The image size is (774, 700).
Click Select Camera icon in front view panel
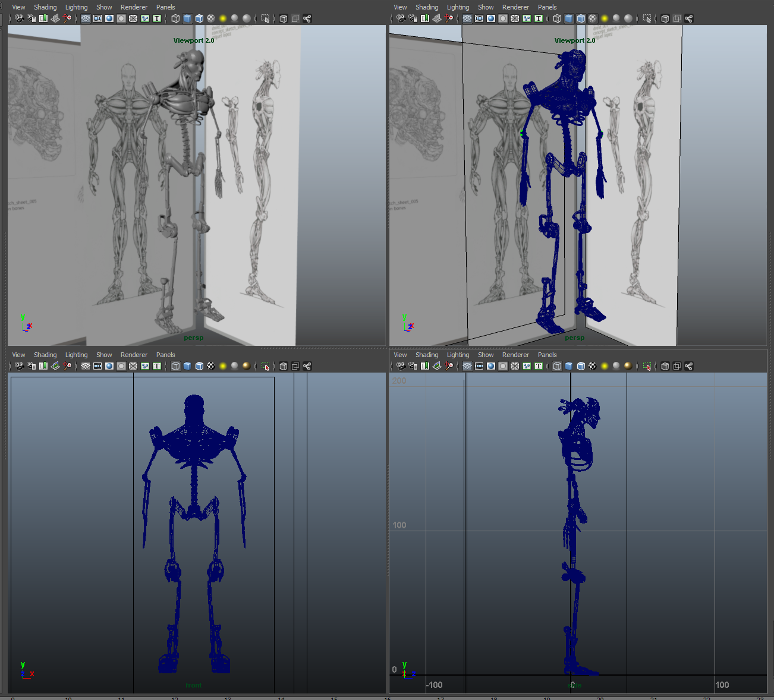point(19,366)
